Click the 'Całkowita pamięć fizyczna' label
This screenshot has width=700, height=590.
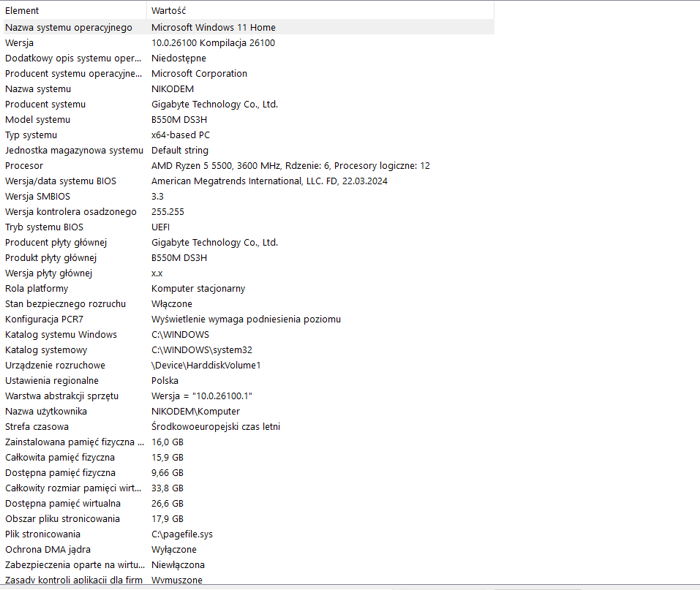[60, 458]
